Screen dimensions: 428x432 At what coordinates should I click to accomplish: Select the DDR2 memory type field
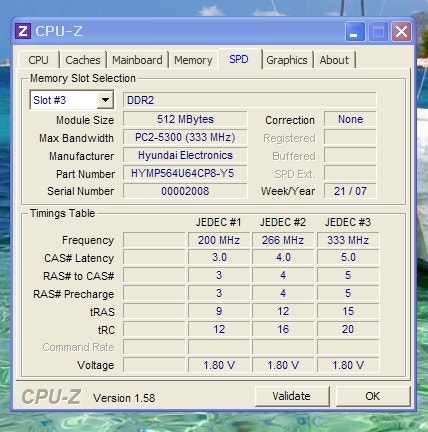249,100
